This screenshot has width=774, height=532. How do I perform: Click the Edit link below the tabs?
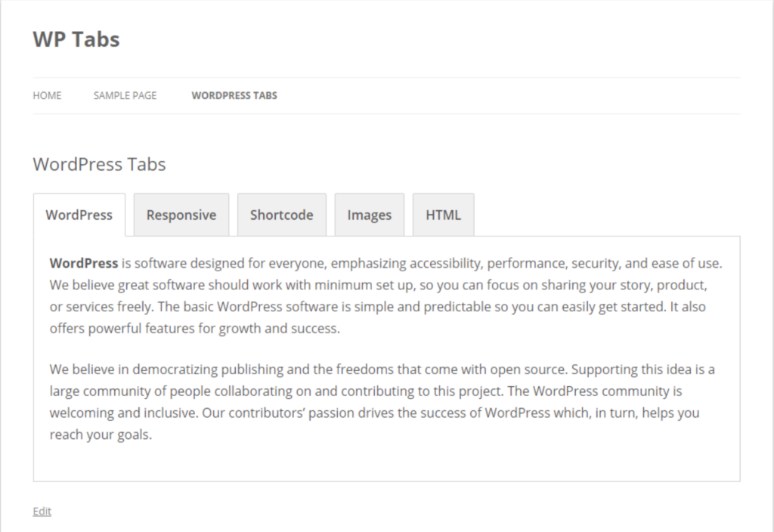tap(42, 512)
